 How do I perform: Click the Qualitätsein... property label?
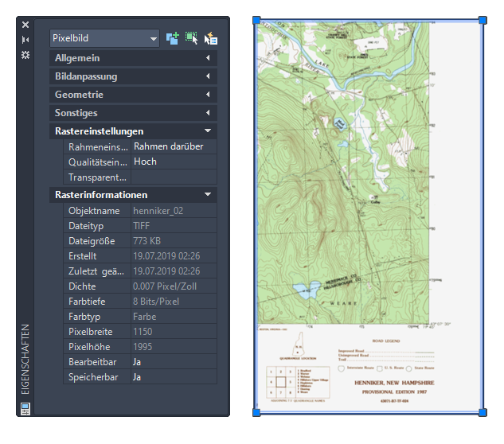pyautogui.click(x=98, y=162)
